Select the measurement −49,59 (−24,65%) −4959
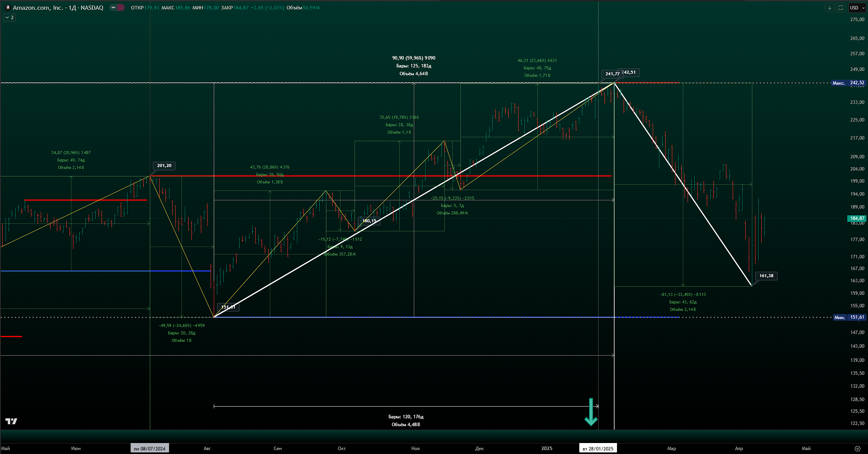The height and width of the screenshot is (454, 868). point(182,325)
